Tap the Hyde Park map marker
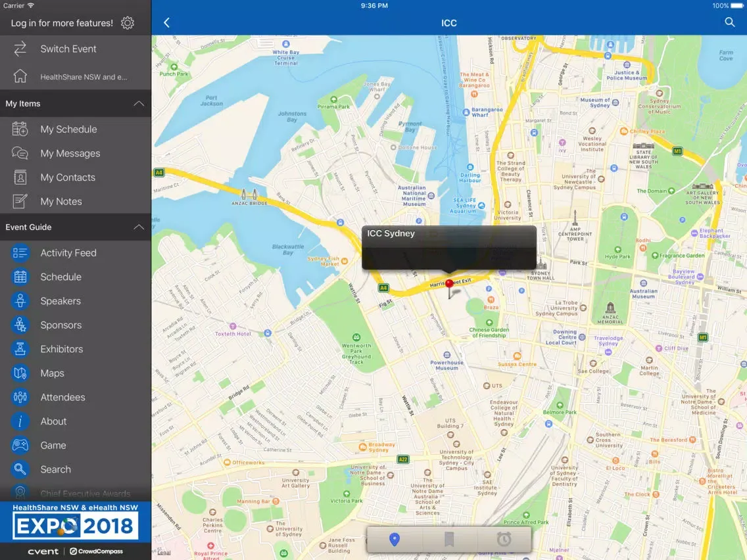Viewport: 747px width, 560px height. coord(617,250)
